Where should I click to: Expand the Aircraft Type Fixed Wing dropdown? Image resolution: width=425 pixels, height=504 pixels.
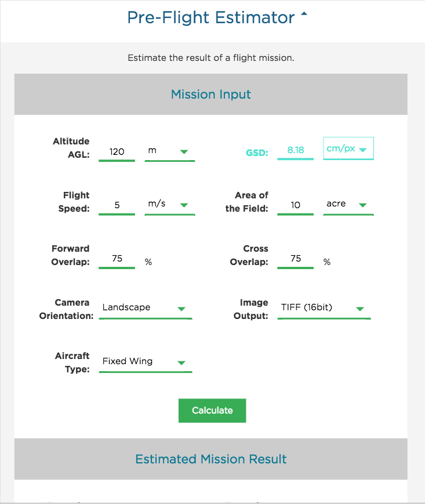point(146,362)
